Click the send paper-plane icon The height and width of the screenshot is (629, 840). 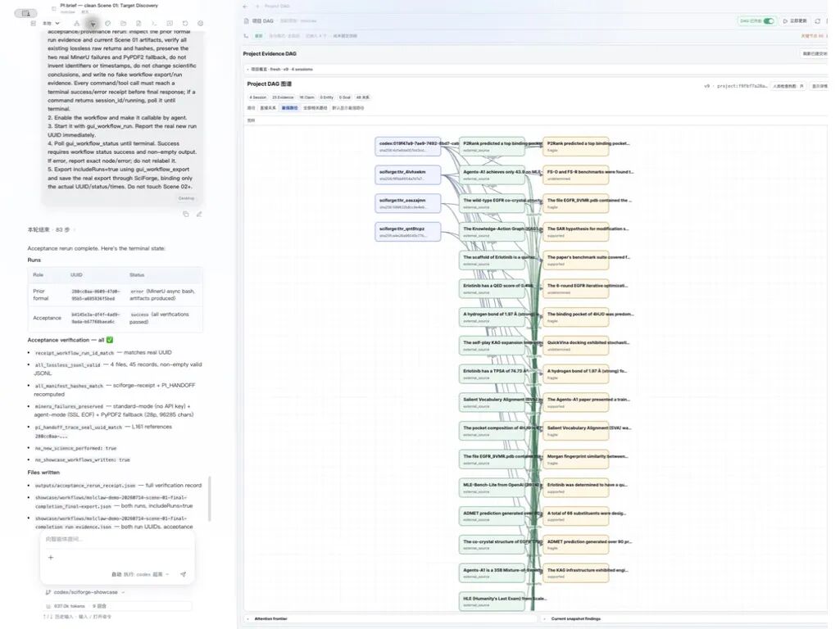(x=184, y=574)
